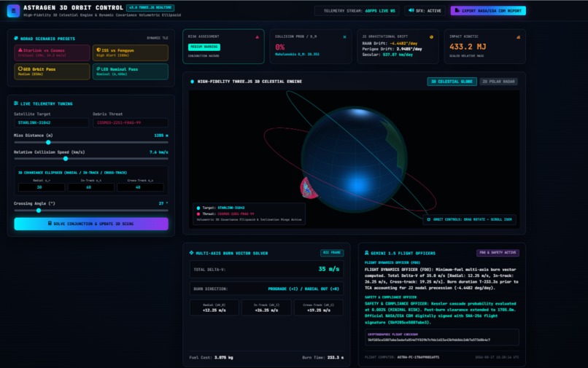The width and height of the screenshot is (588, 368).
Task: Switch to 2D Polar Radar view
Action: pyautogui.click(x=498, y=82)
